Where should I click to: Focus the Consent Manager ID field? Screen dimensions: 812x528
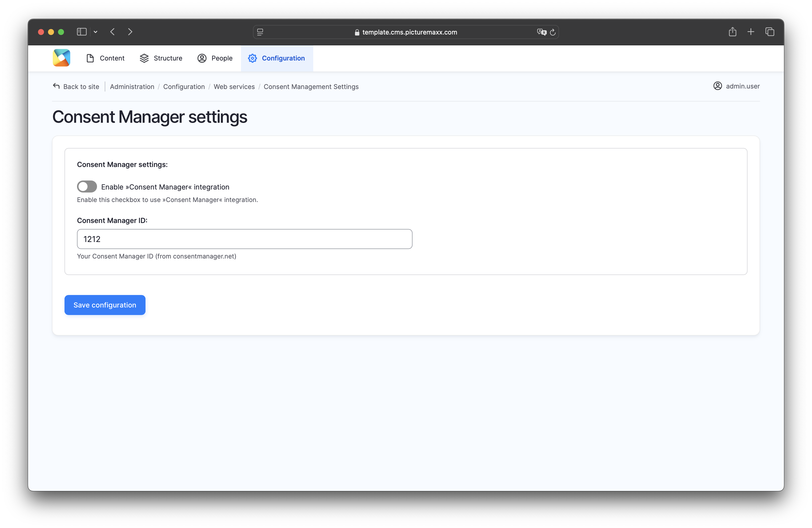point(244,239)
